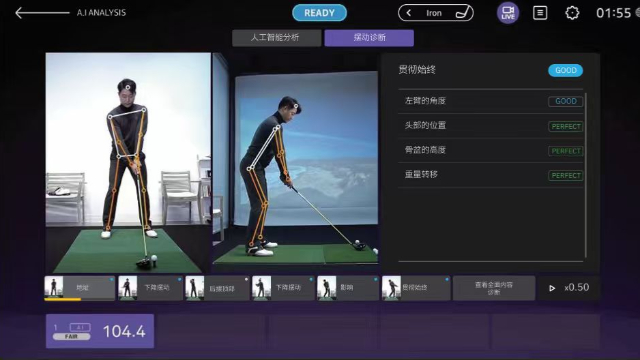
Task: Go back using the A.I ANALYSIS arrow
Action: 42,13
